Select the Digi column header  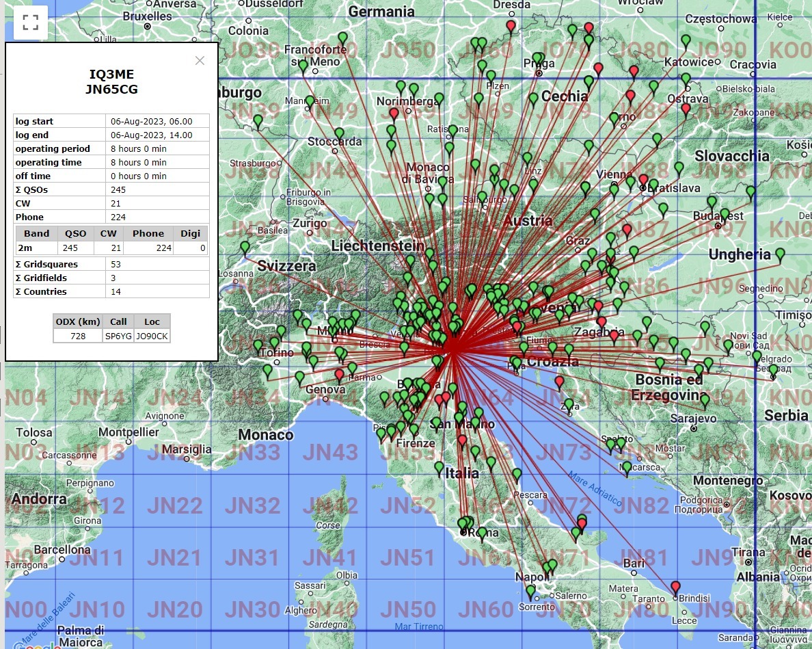[190, 234]
